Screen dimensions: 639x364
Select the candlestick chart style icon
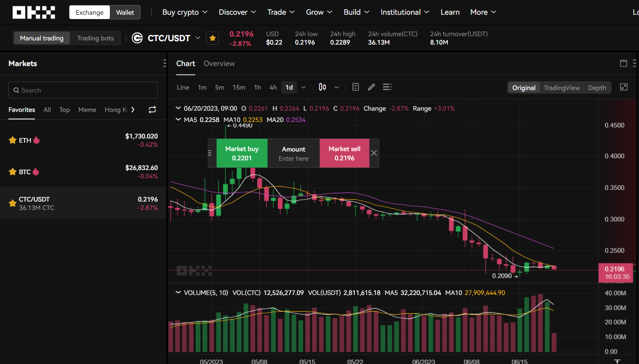point(322,87)
